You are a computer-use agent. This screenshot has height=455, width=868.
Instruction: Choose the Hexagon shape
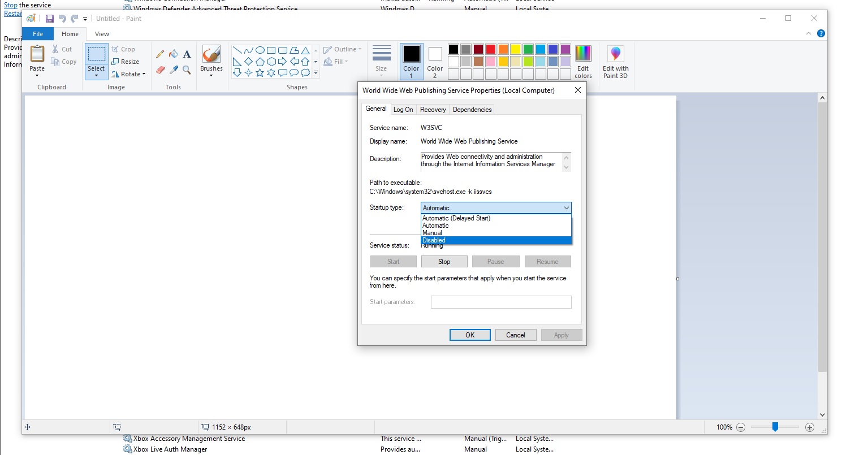(271, 62)
